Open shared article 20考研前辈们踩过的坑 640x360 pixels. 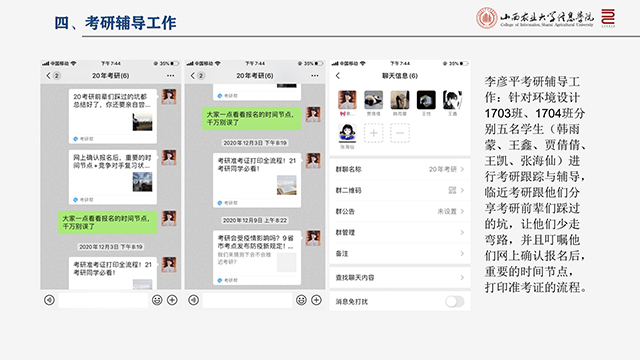113,116
